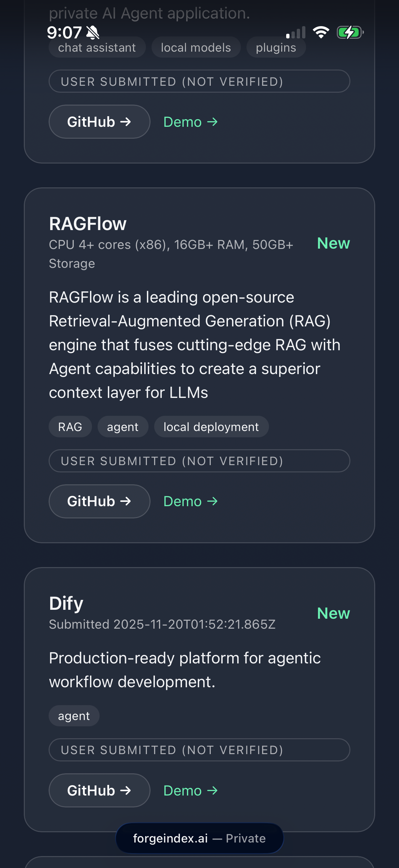The width and height of the screenshot is (399, 868).
Task: Select the agent tag under Dify
Action: point(74,716)
